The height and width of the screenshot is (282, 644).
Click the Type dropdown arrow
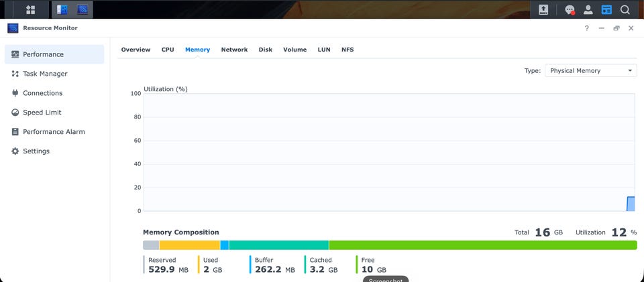click(630, 71)
